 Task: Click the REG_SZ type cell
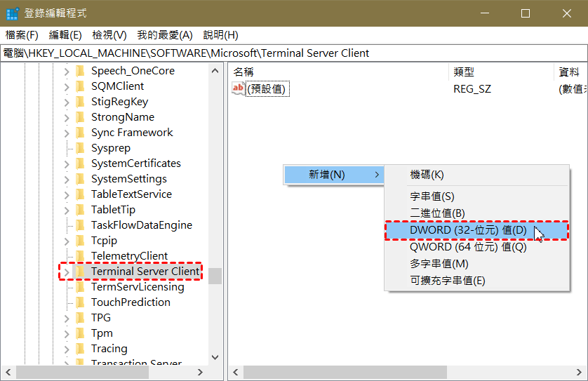[472, 89]
